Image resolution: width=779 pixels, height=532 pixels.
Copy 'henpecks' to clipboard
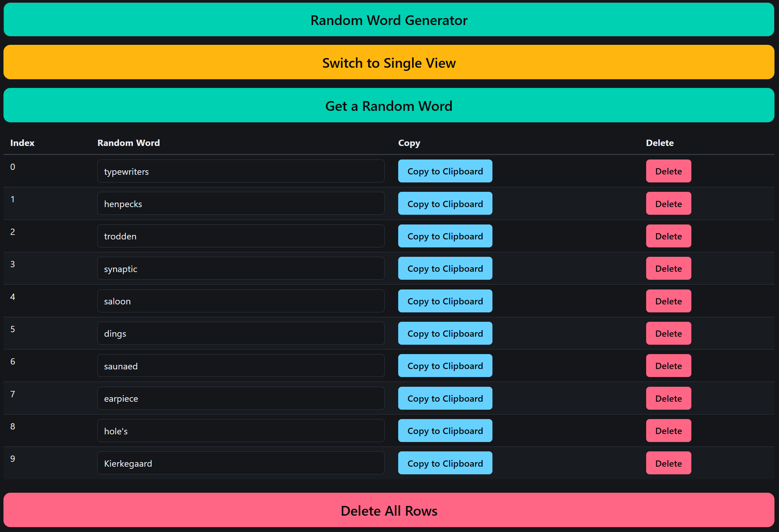tap(445, 204)
